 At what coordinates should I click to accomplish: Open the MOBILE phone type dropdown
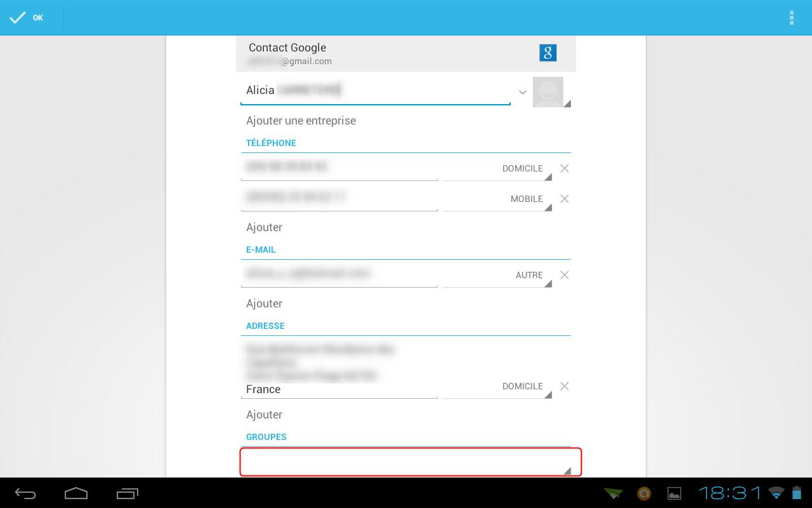click(x=497, y=199)
